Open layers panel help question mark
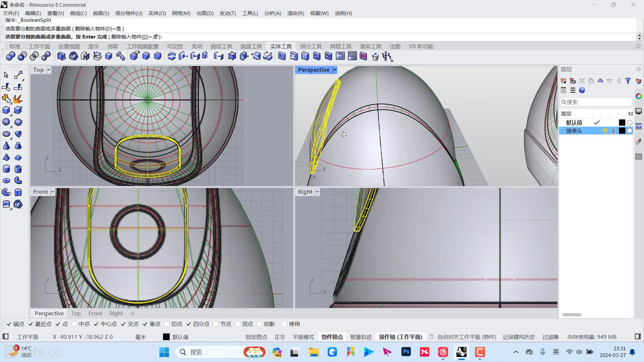 (x=582, y=90)
